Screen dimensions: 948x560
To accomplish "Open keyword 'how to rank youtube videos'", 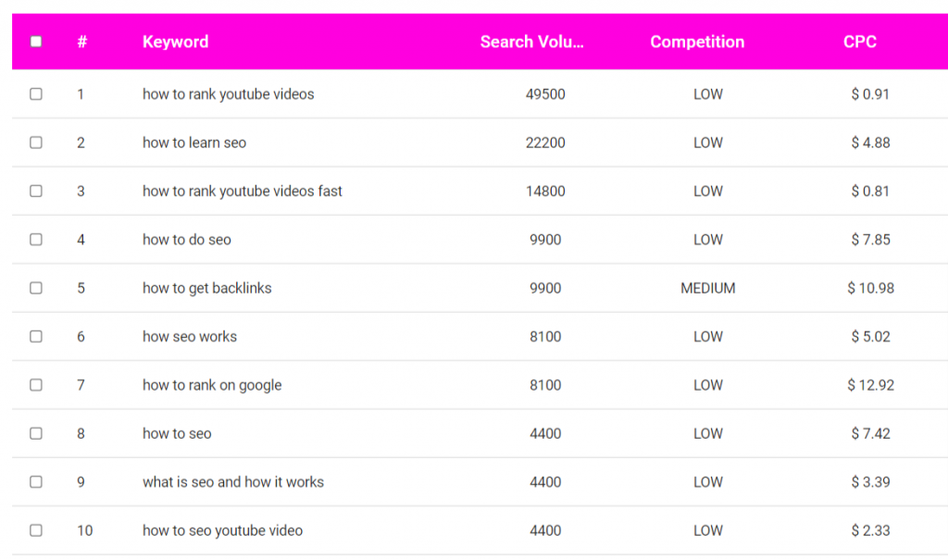I will tap(228, 94).
